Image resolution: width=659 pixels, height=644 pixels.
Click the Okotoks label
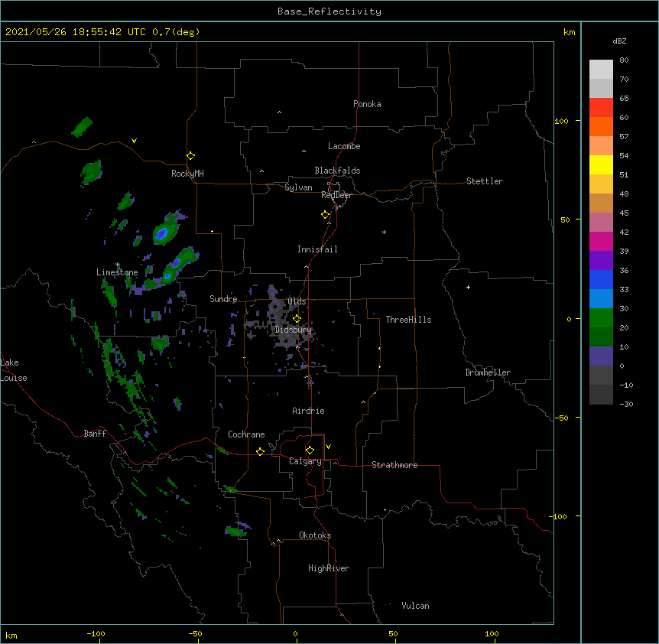(x=315, y=535)
